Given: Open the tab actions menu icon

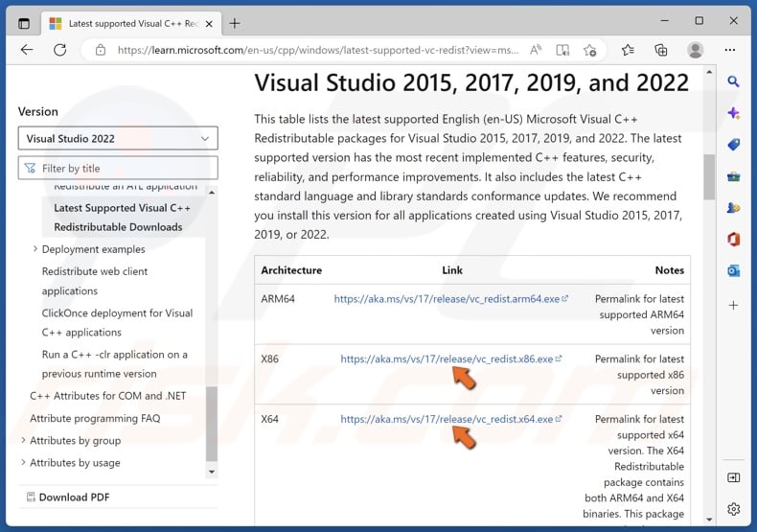Looking at the screenshot, I should [24, 23].
